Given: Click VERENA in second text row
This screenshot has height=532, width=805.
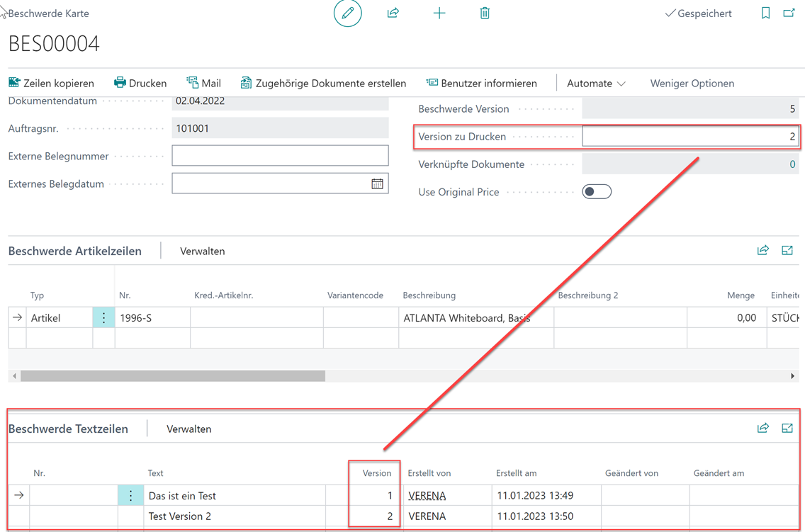Looking at the screenshot, I should pyautogui.click(x=427, y=516).
